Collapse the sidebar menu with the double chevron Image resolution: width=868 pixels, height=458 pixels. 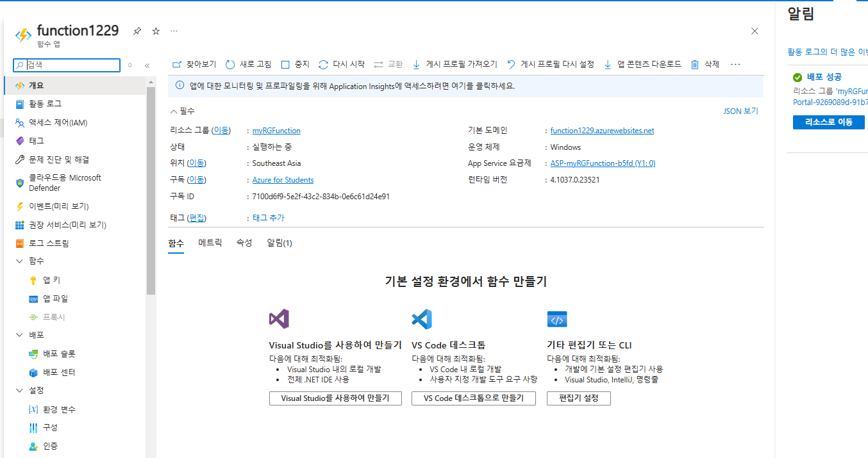click(x=147, y=65)
